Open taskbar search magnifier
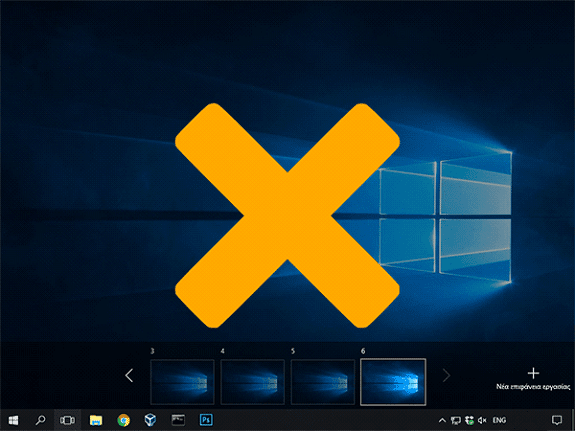Screen dimensions: 575x431 tap(40, 420)
